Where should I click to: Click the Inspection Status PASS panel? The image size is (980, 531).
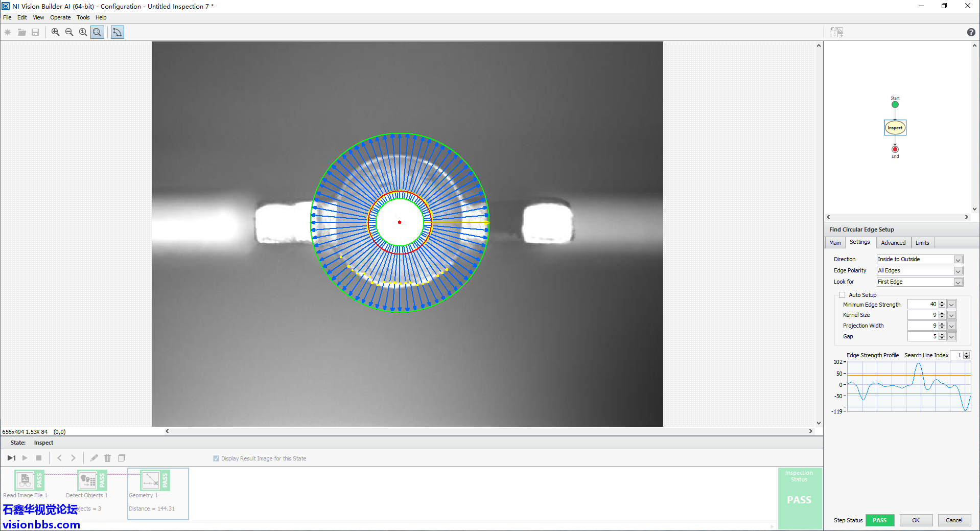pyautogui.click(x=800, y=498)
